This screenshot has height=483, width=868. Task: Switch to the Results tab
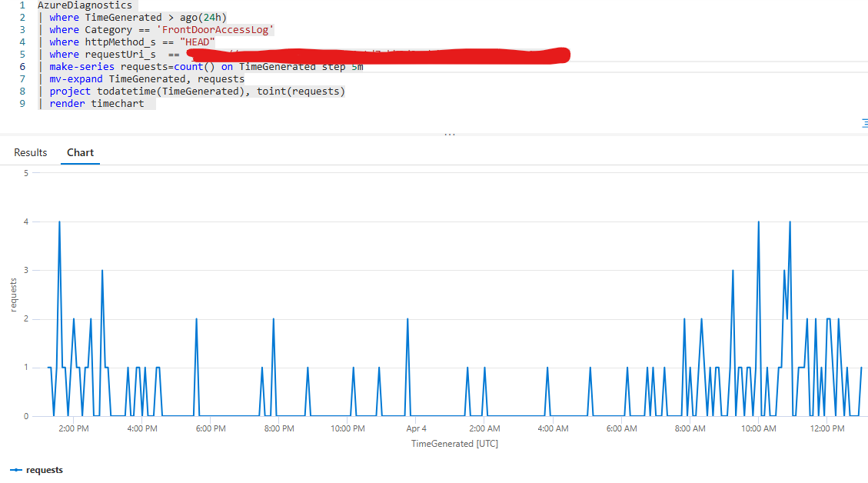(x=31, y=152)
